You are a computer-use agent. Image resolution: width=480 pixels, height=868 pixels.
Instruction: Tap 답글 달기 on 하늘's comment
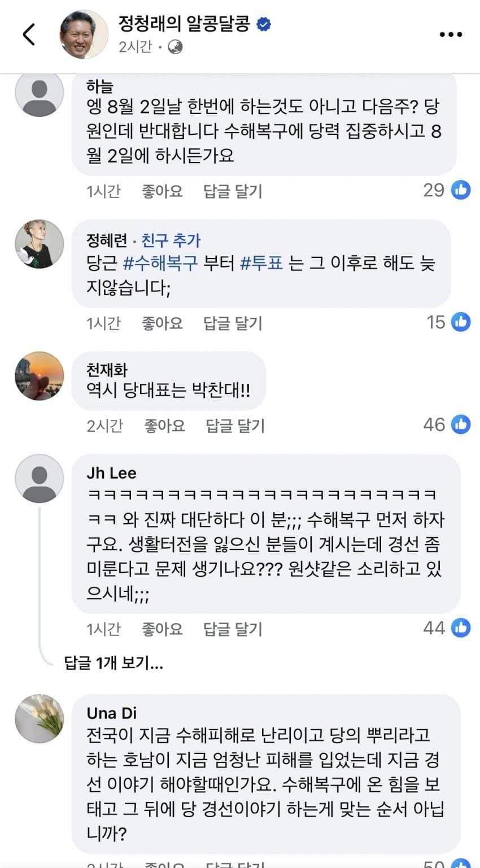click(233, 191)
